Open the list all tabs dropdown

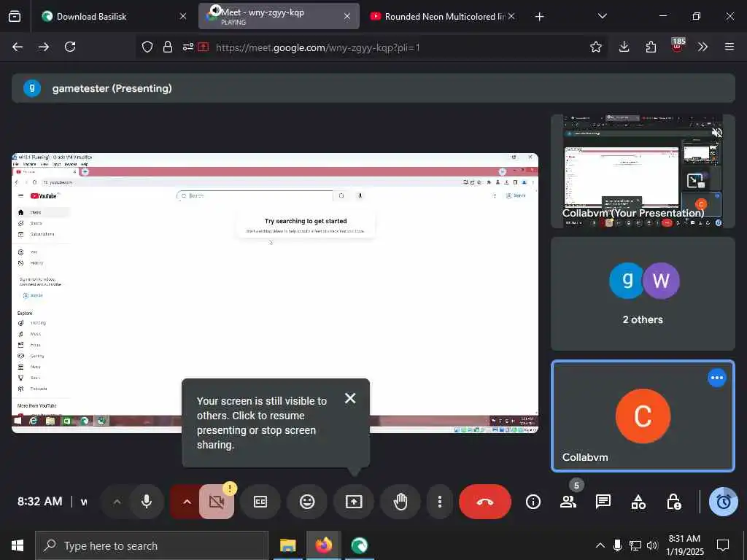coord(602,16)
